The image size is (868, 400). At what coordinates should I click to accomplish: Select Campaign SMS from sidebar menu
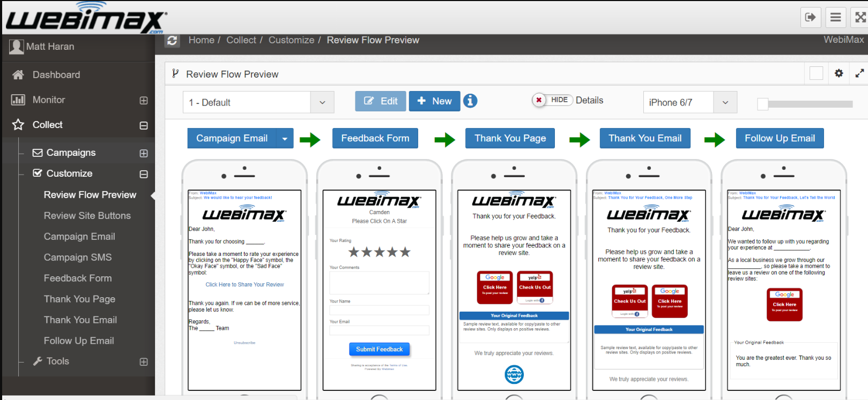point(78,258)
